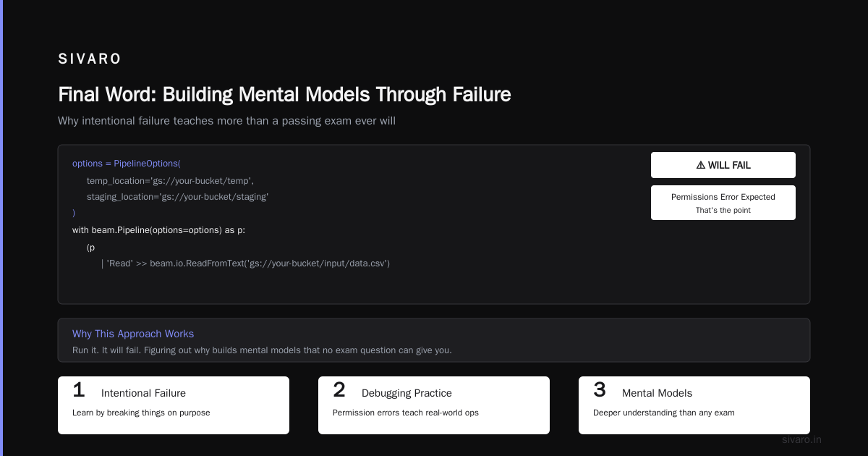Click the number 3 badge

(x=600, y=390)
